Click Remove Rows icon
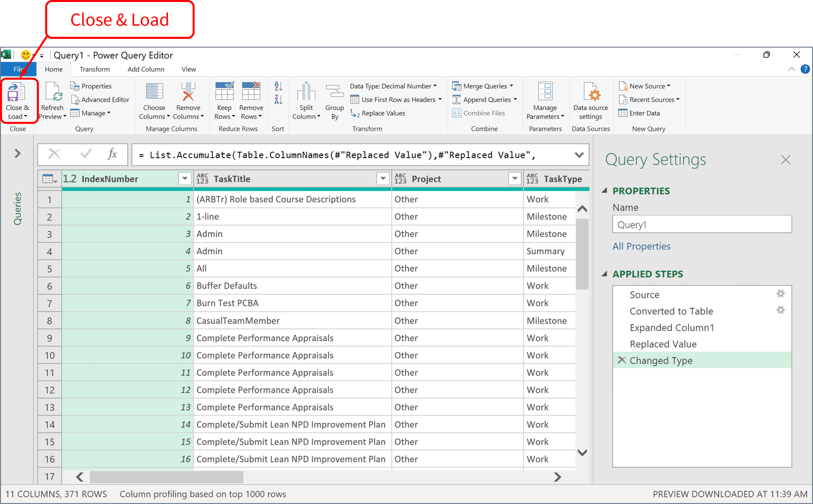Viewport: 813px width, 504px height. pos(251,91)
